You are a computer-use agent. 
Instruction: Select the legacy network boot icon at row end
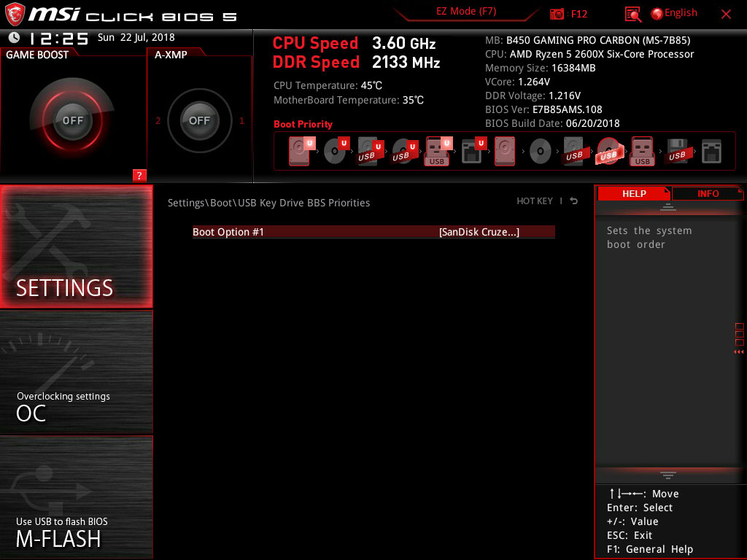coord(712,152)
